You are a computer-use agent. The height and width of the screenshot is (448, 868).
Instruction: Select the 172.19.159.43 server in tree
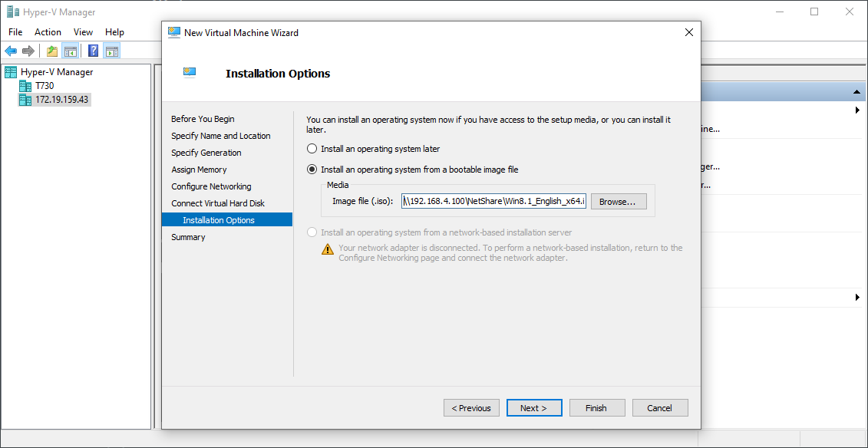[x=62, y=100]
